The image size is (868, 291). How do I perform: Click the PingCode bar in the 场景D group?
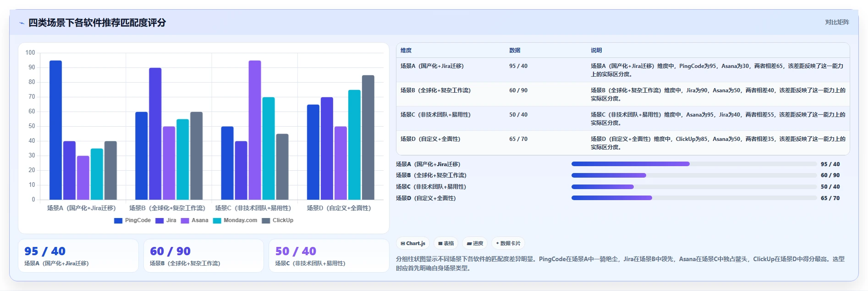pos(313,152)
